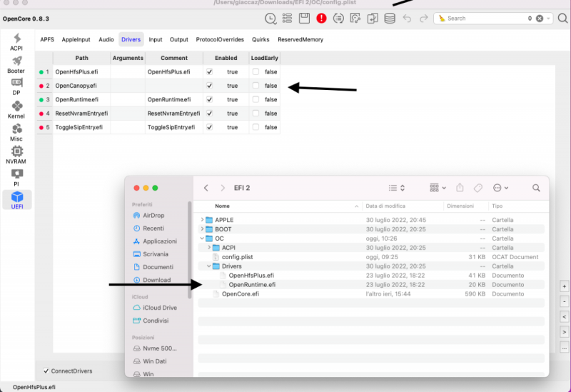Expand the BOOT folder in Finder
The height and width of the screenshot is (392, 571).
[202, 228]
